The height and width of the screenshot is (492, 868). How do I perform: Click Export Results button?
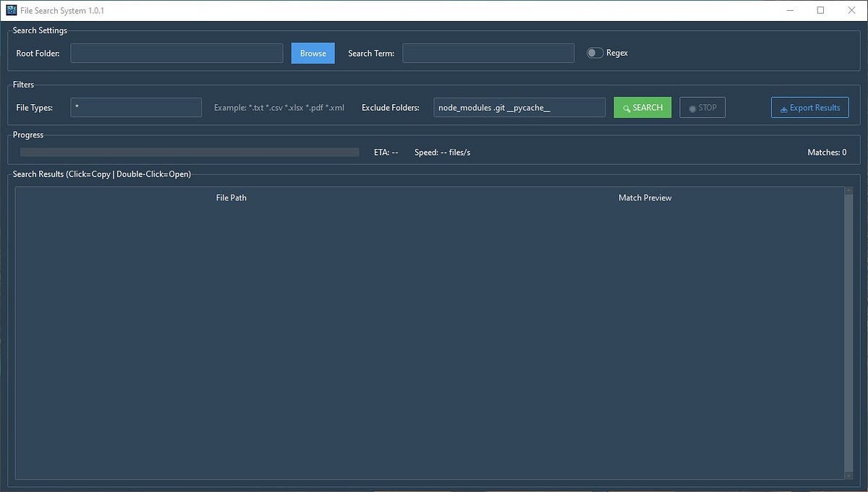point(809,108)
